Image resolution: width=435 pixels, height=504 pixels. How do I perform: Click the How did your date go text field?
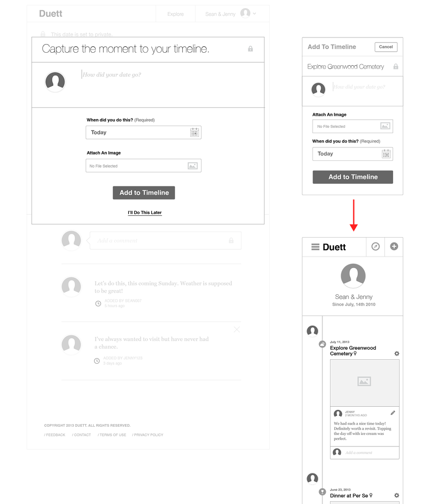pos(169,74)
